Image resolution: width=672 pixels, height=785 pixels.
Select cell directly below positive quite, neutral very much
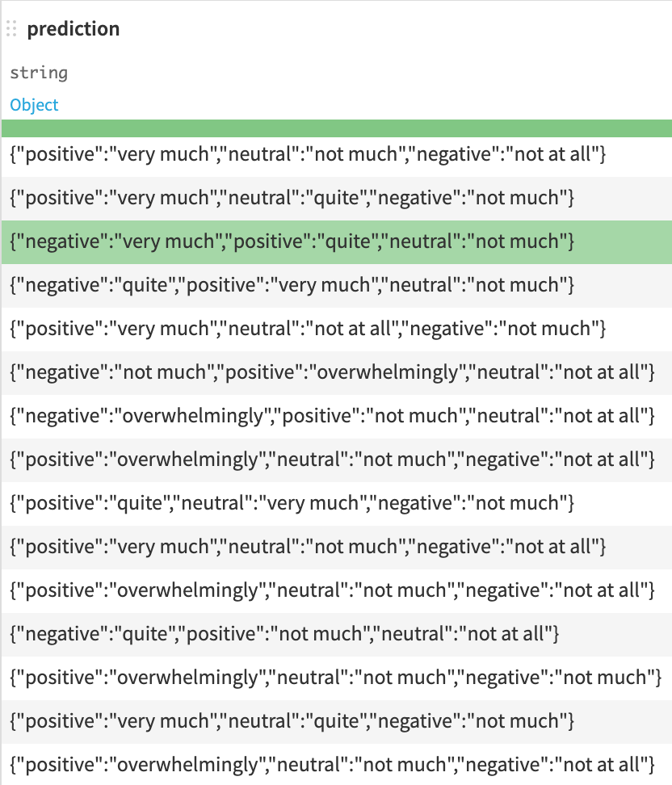point(307,547)
